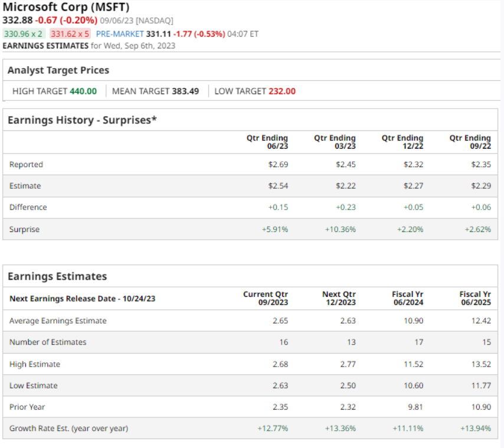This screenshot has width=504, height=448.
Task: Select growth rate +13.94%
Action: [476, 429]
